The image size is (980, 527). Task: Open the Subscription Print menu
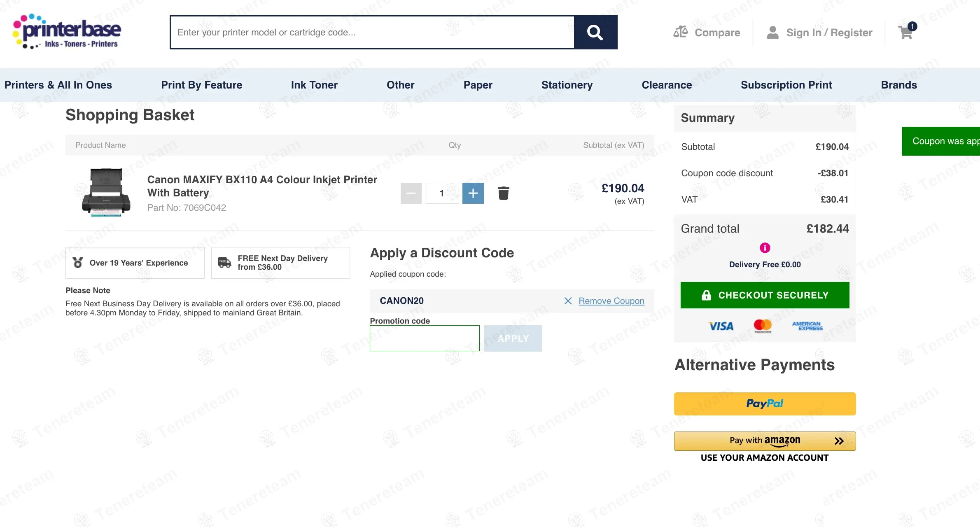[786, 85]
